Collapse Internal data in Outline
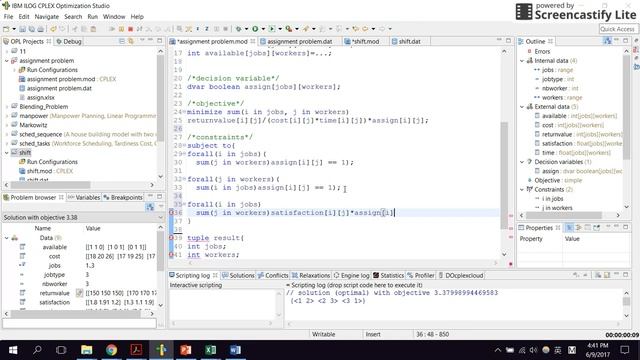The height and width of the screenshot is (360, 640). (x=522, y=61)
